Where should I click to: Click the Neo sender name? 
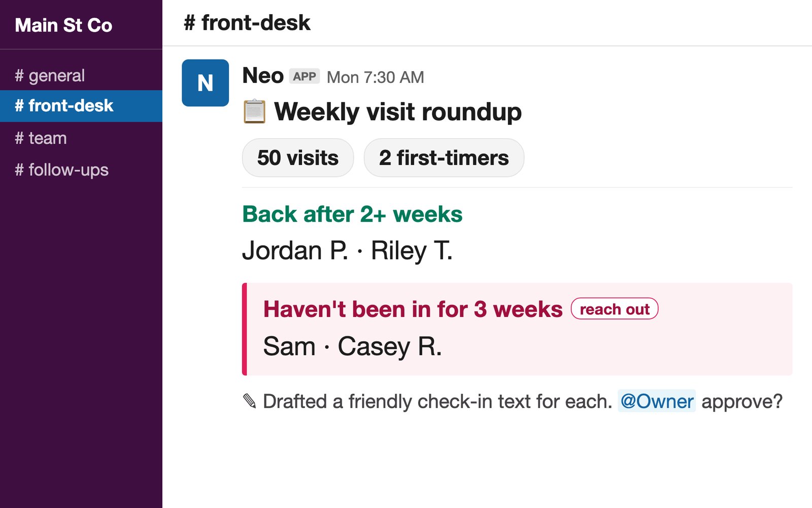click(x=263, y=76)
